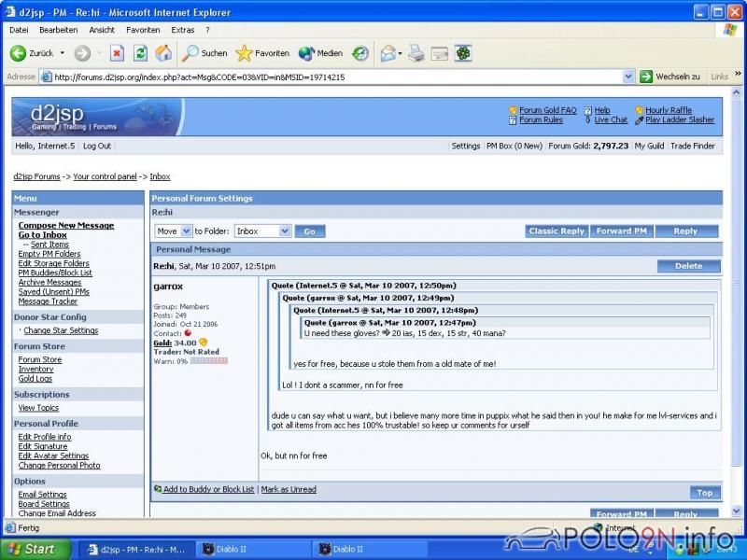Open the Suchen search toolbar button
Viewport: 747px width, 560px height.
tap(204, 53)
